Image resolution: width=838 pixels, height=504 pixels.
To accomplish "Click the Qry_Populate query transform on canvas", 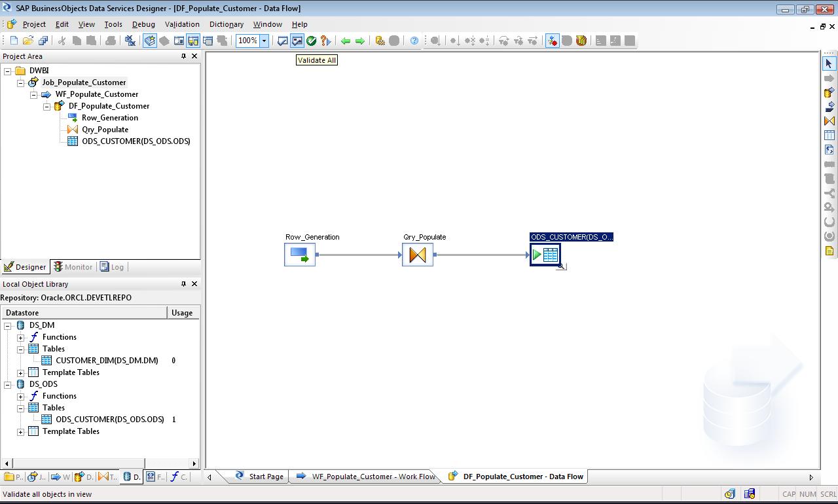I will (x=418, y=255).
